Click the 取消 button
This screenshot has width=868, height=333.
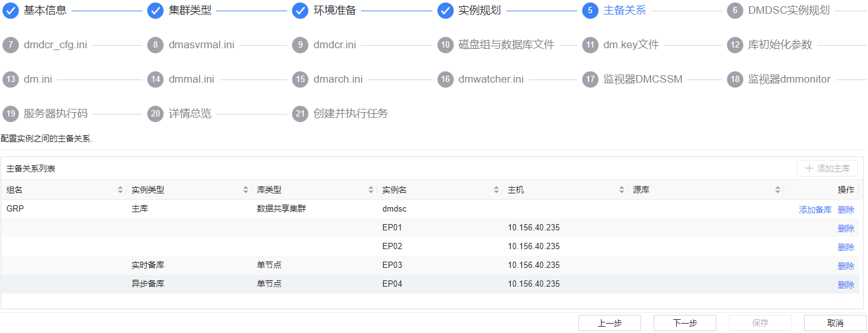835,323
